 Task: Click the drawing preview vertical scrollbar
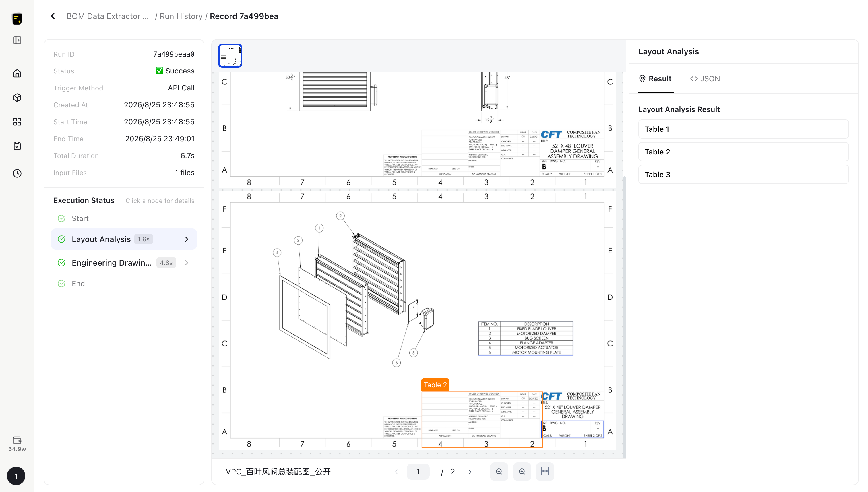624,316
